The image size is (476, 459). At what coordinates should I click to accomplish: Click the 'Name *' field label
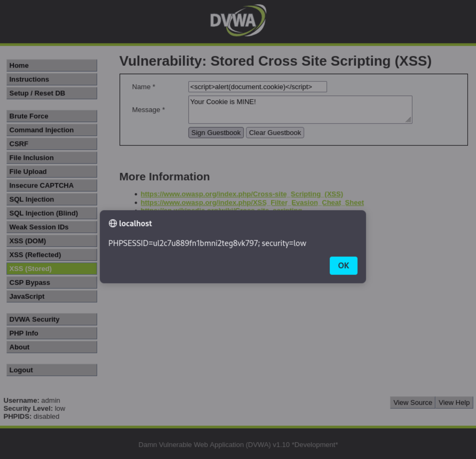(x=144, y=87)
